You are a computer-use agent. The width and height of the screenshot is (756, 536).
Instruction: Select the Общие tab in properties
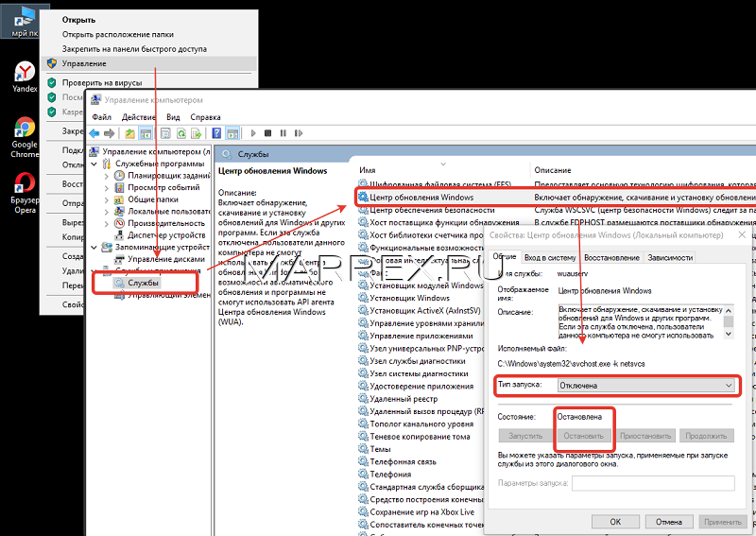(505, 256)
